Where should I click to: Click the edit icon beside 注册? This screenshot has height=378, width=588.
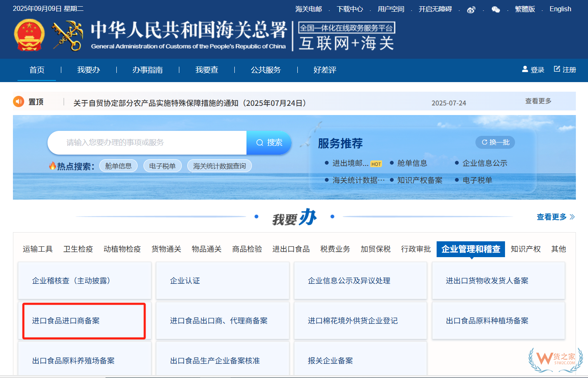click(557, 69)
